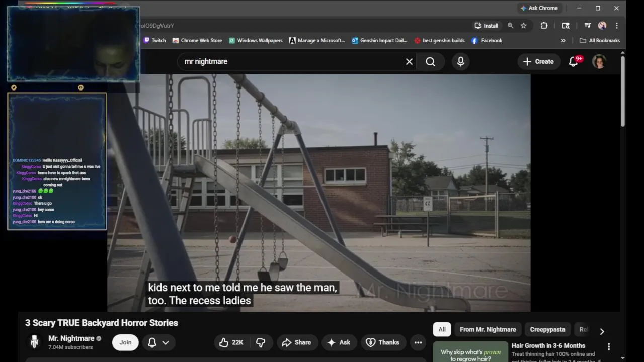Open the Twitch bookmark

[x=154, y=41]
